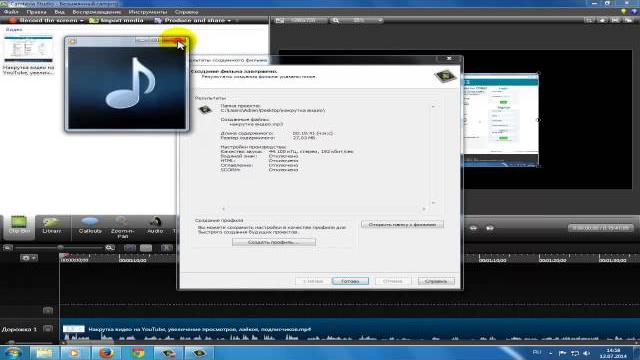Viewport: 640px width, 360px height.
Task: Click the media player window title icon
Action: 72,41
